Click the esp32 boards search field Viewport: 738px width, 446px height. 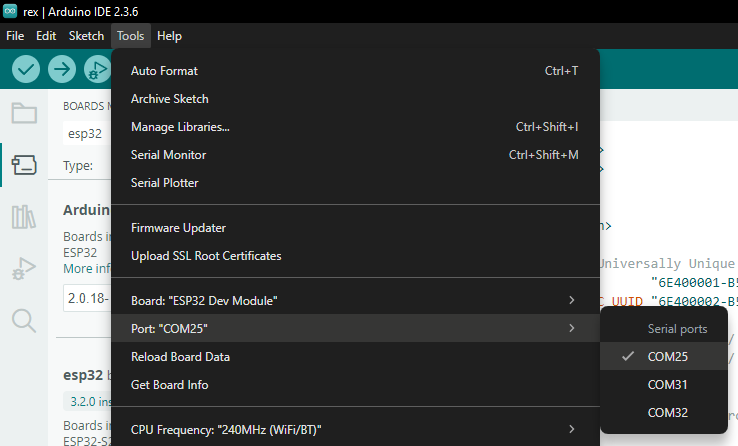point(87,134)
